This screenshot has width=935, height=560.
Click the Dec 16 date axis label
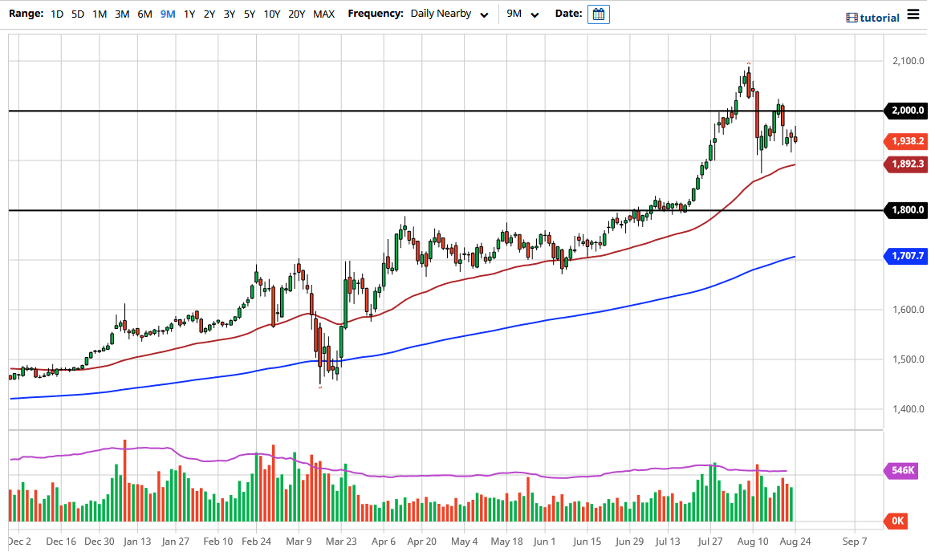click(x=61, y=542)
